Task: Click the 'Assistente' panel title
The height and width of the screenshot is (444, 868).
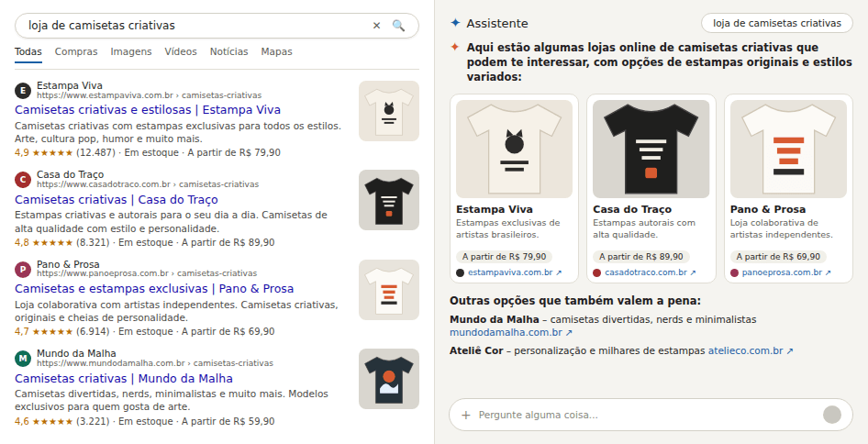Action: [497, 23]
